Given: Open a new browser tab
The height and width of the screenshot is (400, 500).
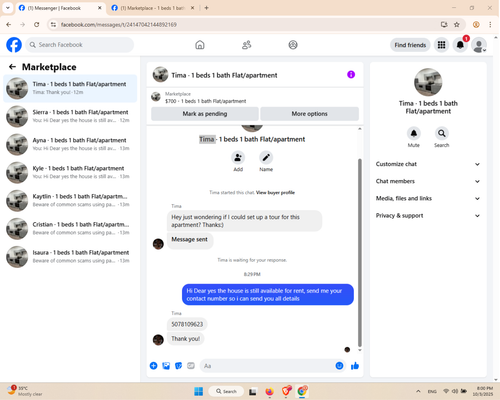Looking at the screenshot, I should 206,8.
